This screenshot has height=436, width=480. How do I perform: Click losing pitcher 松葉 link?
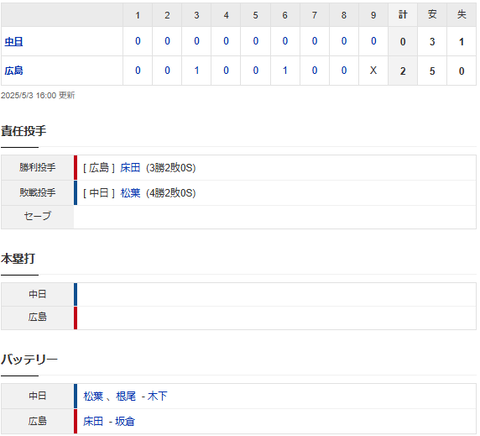click(x=130, y=193)
